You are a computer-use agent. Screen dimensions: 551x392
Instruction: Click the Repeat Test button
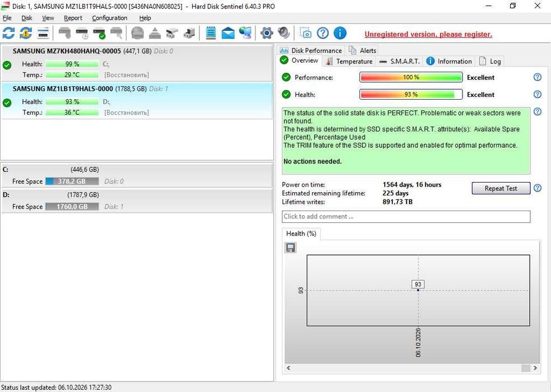[x=501, y=188]
